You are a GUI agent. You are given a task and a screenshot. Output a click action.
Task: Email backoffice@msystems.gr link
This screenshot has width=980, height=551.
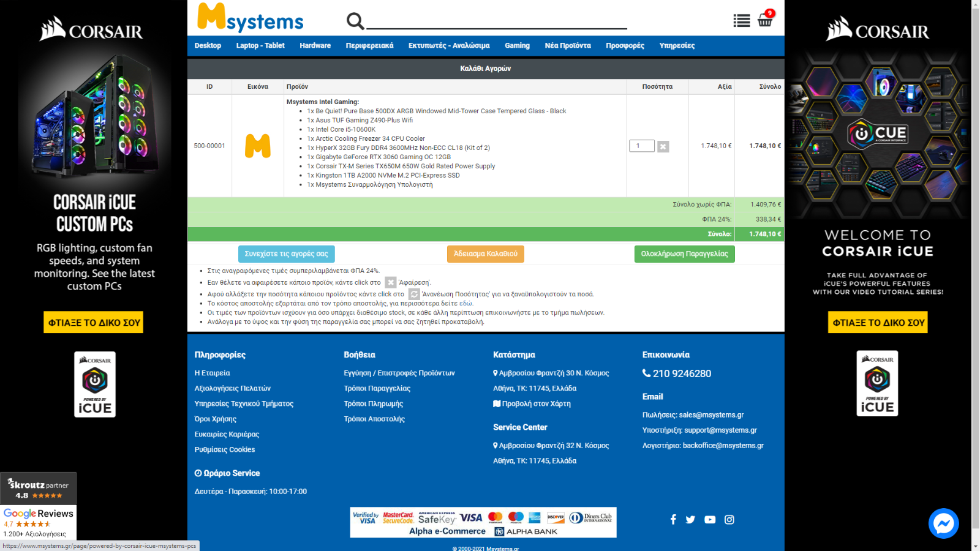point(723,445)
